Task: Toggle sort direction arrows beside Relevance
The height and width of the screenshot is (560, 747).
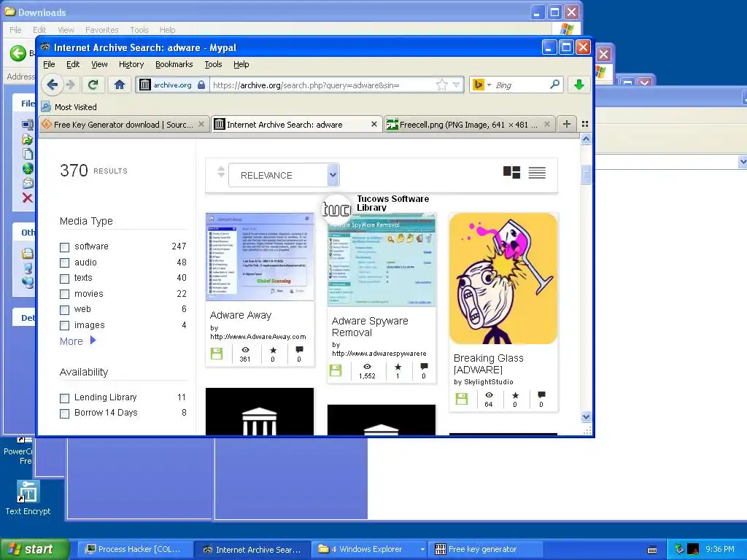Action: pyautogui.click(x=220, y=171)
